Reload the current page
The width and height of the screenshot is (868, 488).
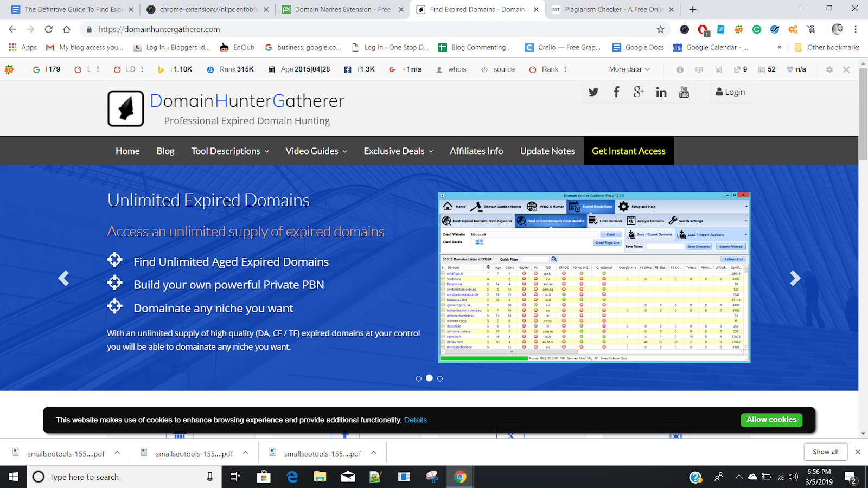click(49, 29)
